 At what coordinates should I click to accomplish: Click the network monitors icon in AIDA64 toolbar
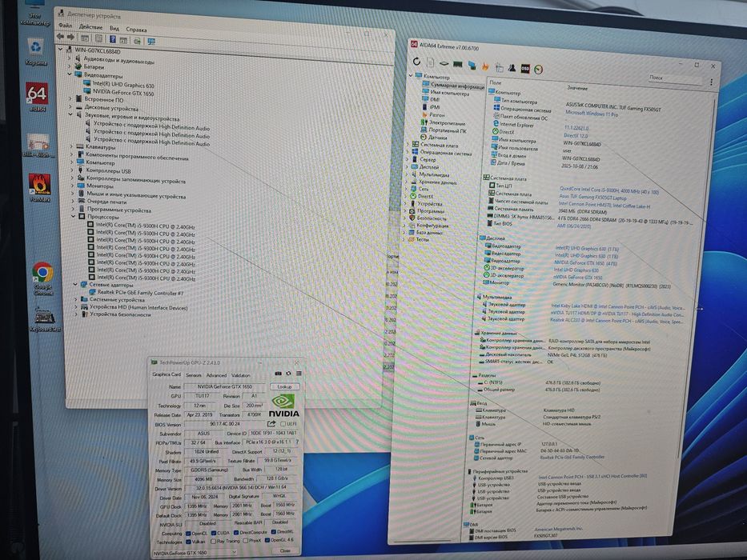[472, 66]
